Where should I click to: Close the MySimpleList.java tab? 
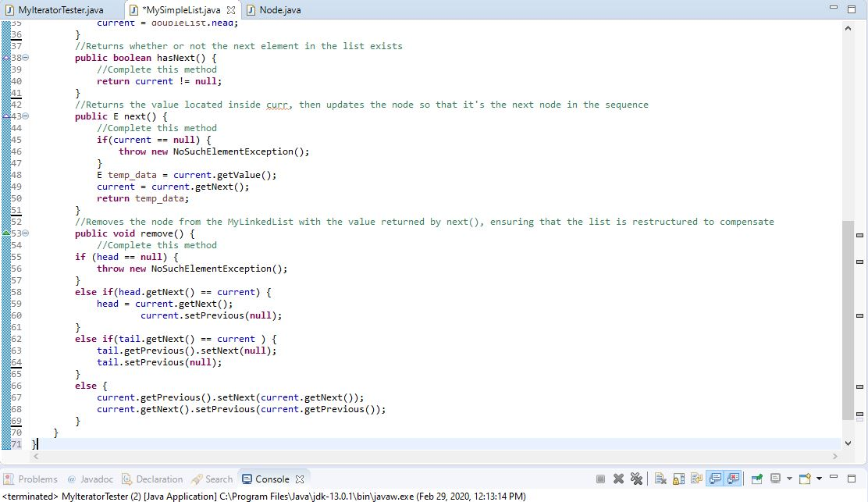point(231,10)
